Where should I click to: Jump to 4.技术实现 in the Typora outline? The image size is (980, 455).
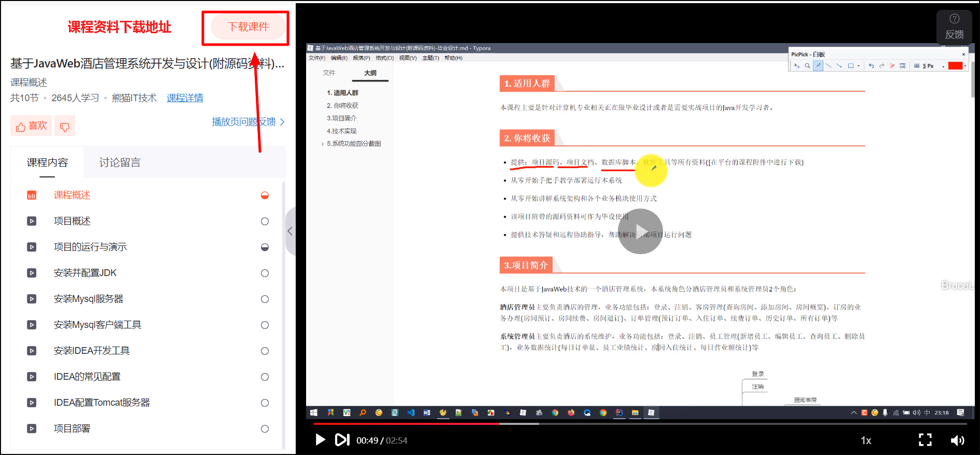coord(341,131)
